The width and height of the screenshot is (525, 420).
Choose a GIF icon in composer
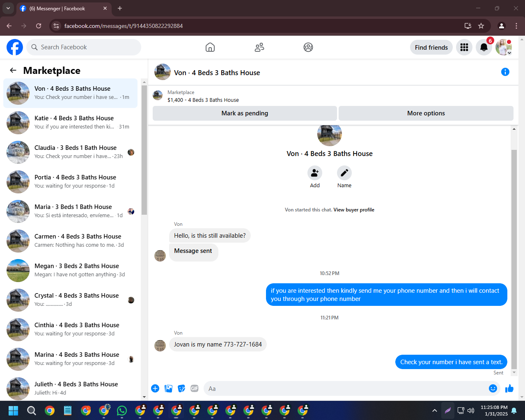point(195,388)
